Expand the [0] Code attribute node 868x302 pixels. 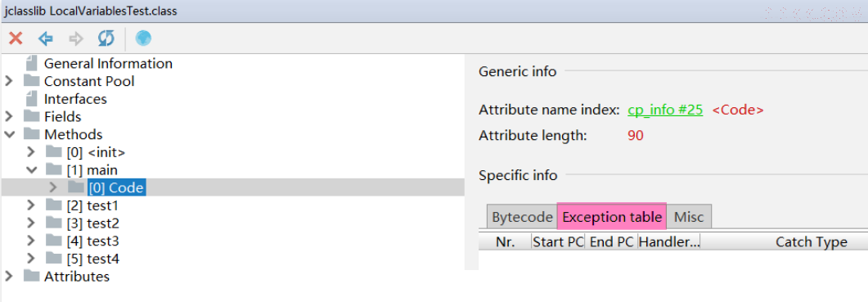pyautogui.click(x=53, y=187)
